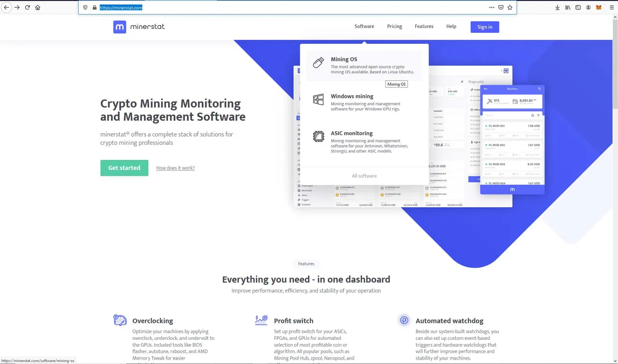Click the chip icon for ASIC monitoring
The image size is (618, 364).
pos(318,137)
